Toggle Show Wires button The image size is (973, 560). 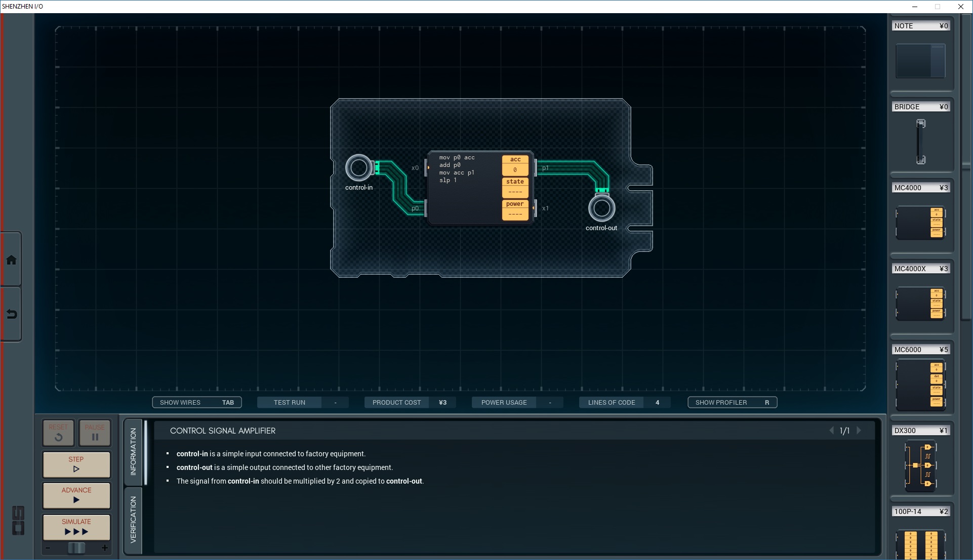click(196, 403)
